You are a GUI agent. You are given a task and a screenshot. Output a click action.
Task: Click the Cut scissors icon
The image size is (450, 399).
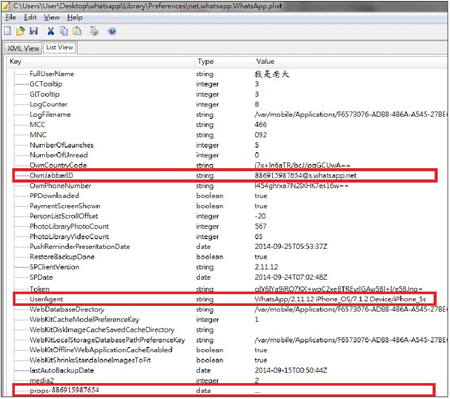[51, 31]
